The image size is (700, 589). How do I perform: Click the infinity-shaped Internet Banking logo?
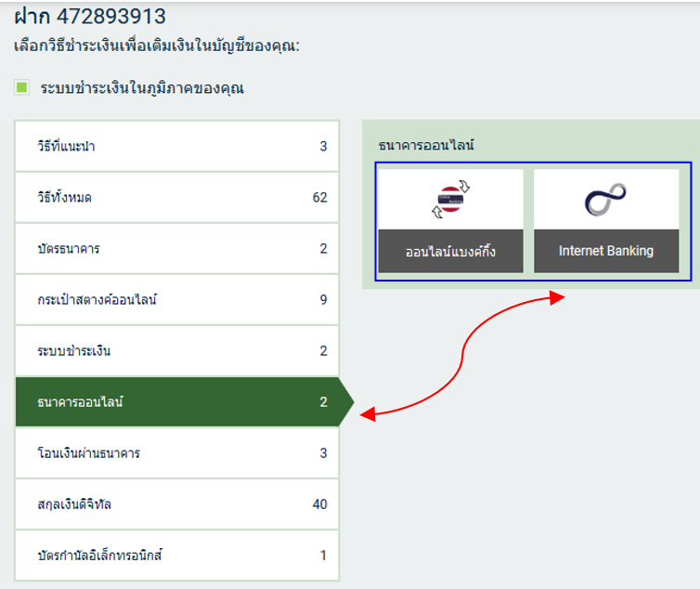(x=606, y=200)
